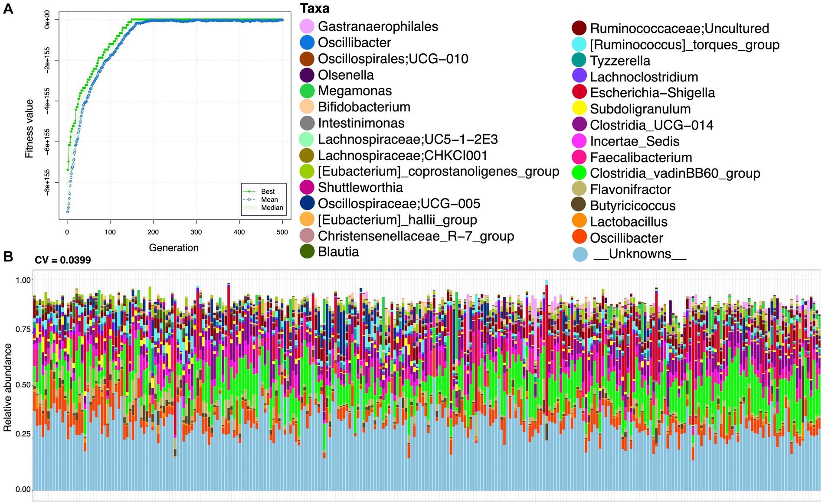Click the 'Megamonas' taxon name text
This screenshot has width=825, height=504.
click(x=355, y=91)
